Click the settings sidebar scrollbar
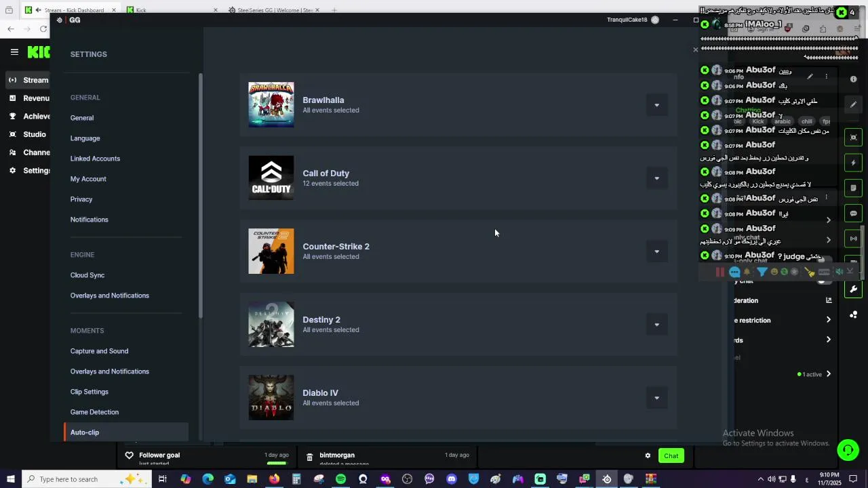 (200, 195)
